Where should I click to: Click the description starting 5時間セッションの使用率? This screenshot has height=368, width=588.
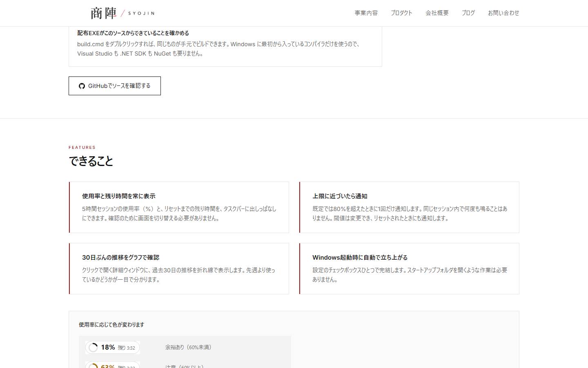pos(179,213)
